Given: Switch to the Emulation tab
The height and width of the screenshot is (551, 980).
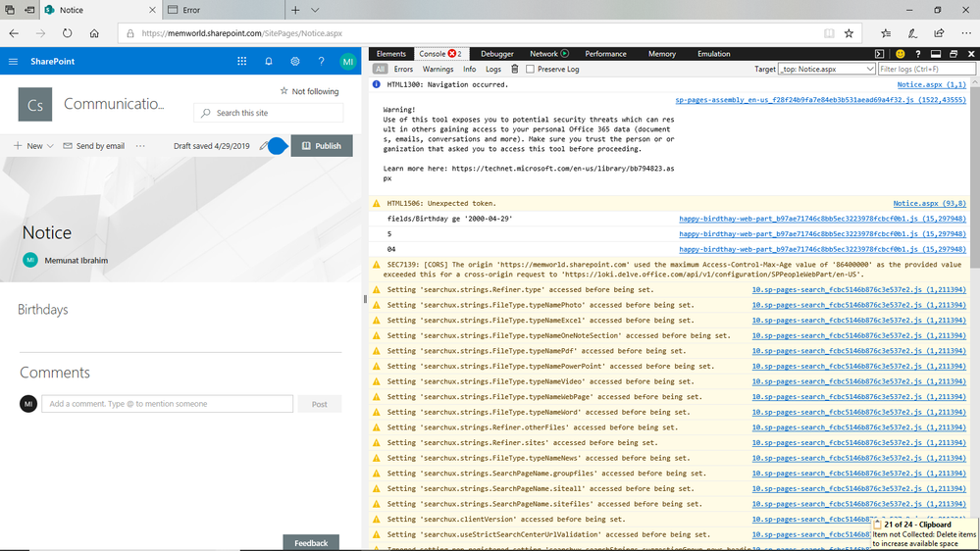Looking at the screenshot, I should pyautogui.click(x=714, y=54).
